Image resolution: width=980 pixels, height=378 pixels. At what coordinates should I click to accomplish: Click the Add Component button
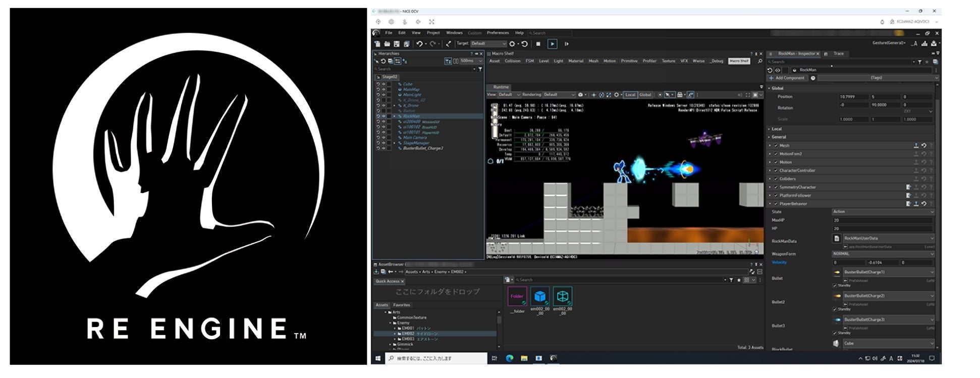tap(787, 78)
